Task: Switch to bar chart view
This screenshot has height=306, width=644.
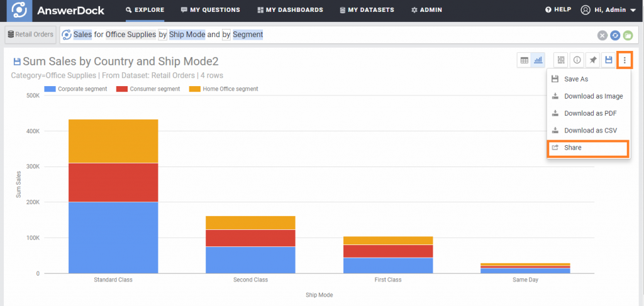Action: [x=538, y=60]
